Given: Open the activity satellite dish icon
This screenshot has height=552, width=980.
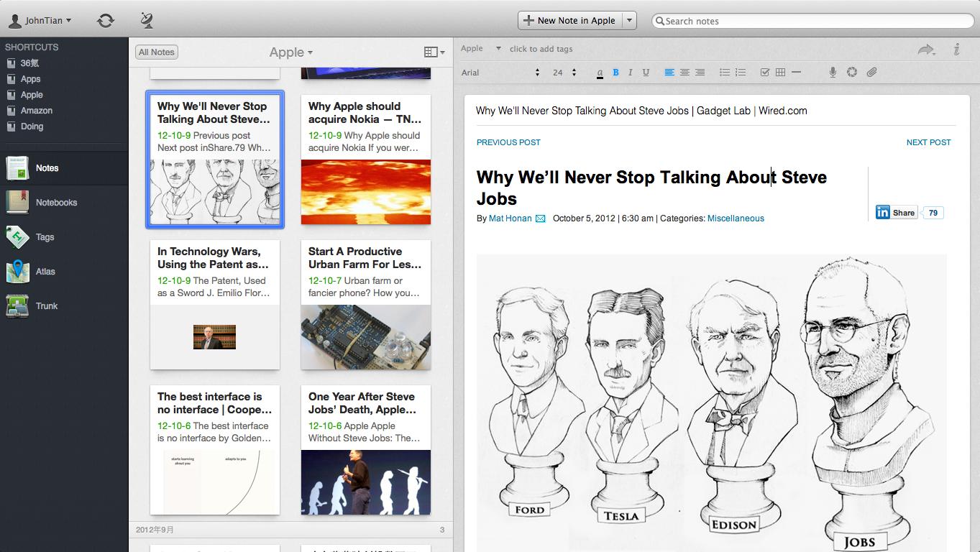Looking at the screenshot, I should 147,20.
